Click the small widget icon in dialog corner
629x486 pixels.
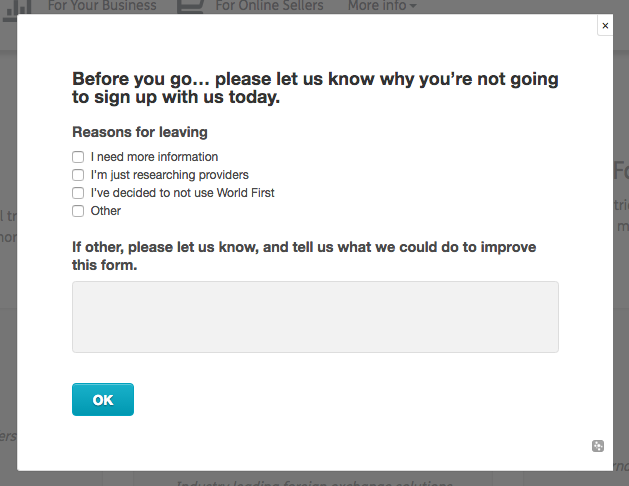pyautogui.click(x=598, y=446)
